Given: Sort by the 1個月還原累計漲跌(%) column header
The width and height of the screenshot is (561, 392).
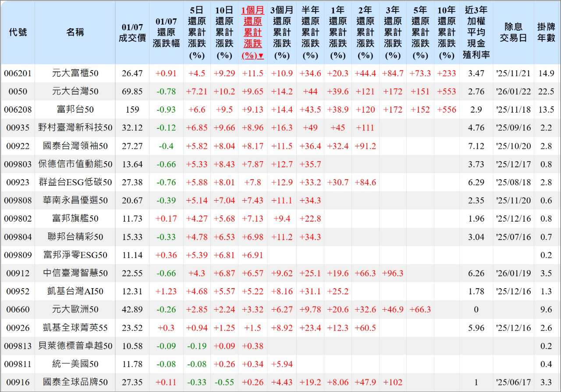Looking at the screenshot, I should [x=253, y=32].
